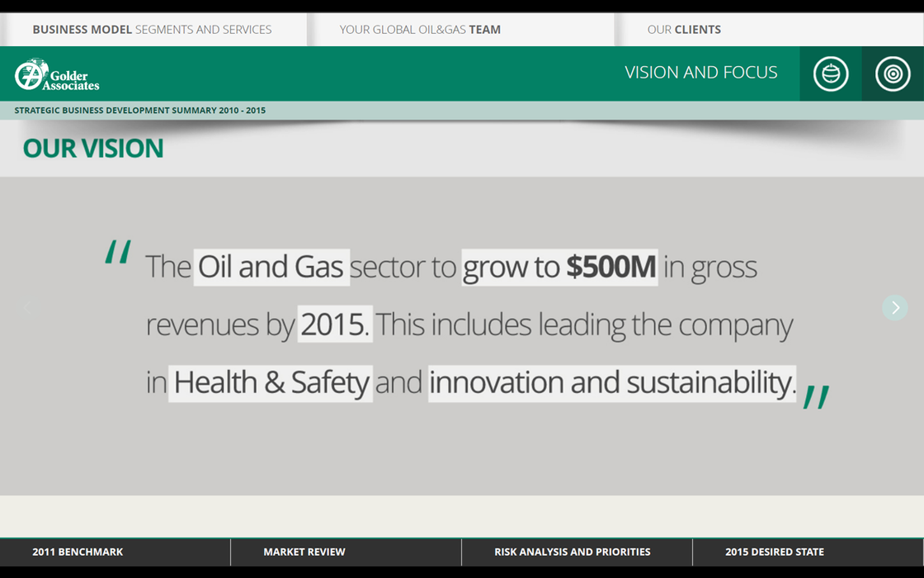Open the Our Clients tab

[684, 30]
